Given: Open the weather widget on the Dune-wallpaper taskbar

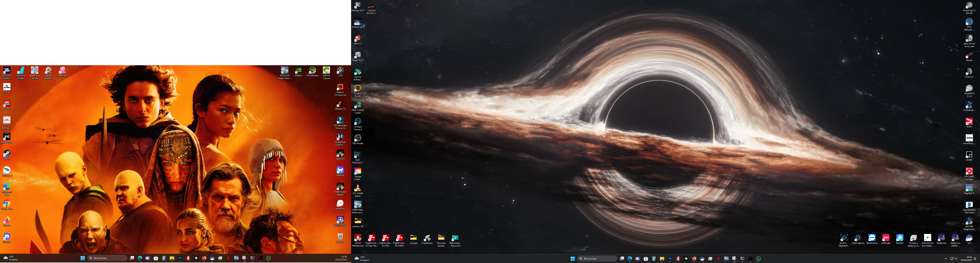Looking at the screenshot, I should [x=10, y=258].
